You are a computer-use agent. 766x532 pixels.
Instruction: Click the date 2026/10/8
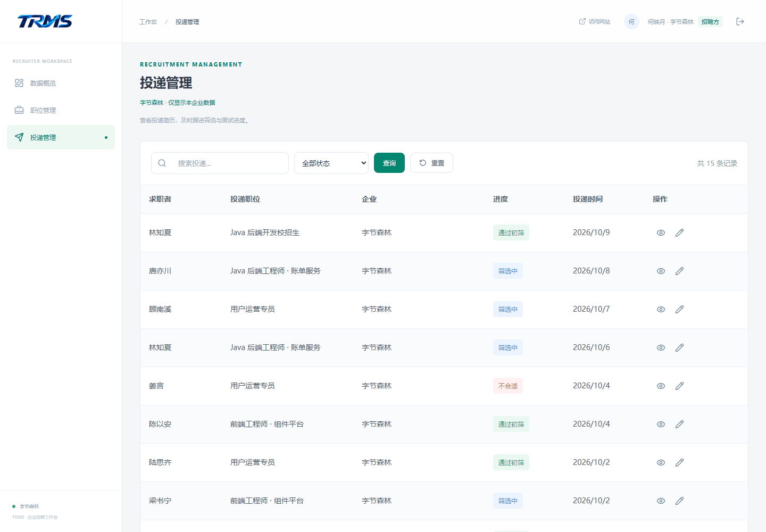(x=592, y=271)
